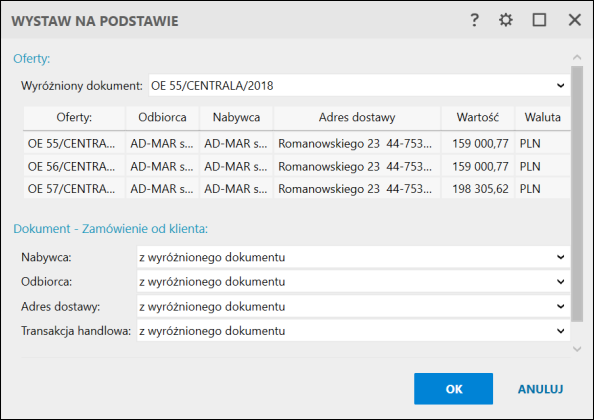The height and width of the screenshot is (420, 594).
Task: Click the ANULUJ button
Action: 541,389
